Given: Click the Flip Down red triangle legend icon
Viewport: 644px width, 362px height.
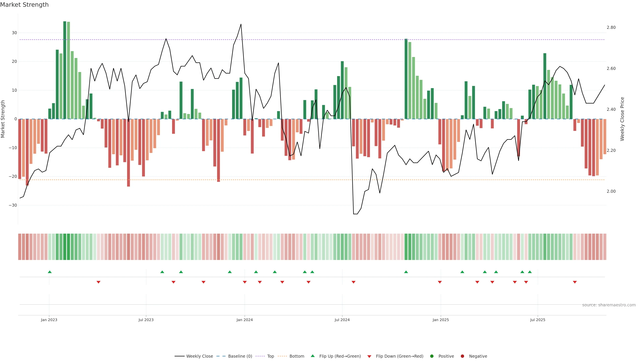Looking at the screenshot, I should [369, 356].
